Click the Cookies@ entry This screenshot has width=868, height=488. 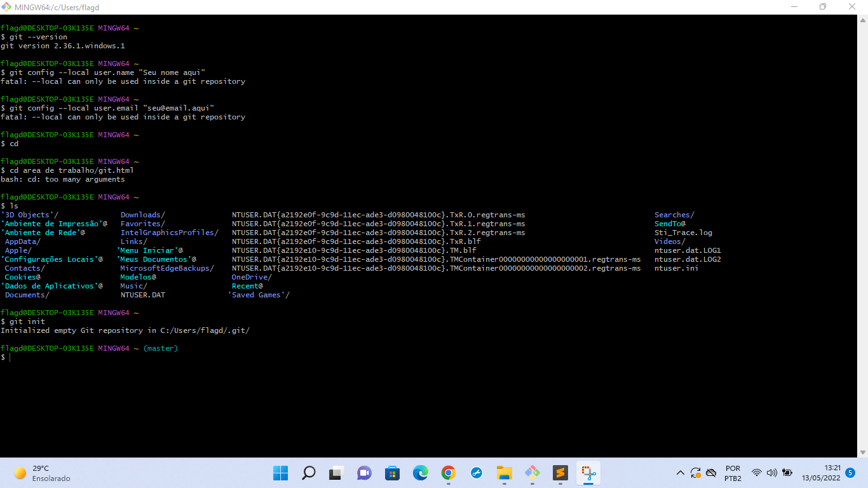tap(23, 277)
